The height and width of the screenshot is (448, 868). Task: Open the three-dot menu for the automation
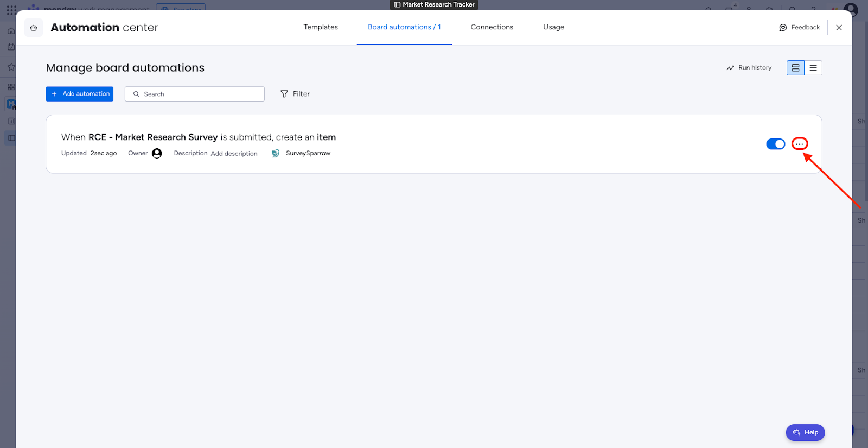click(799, 144)
